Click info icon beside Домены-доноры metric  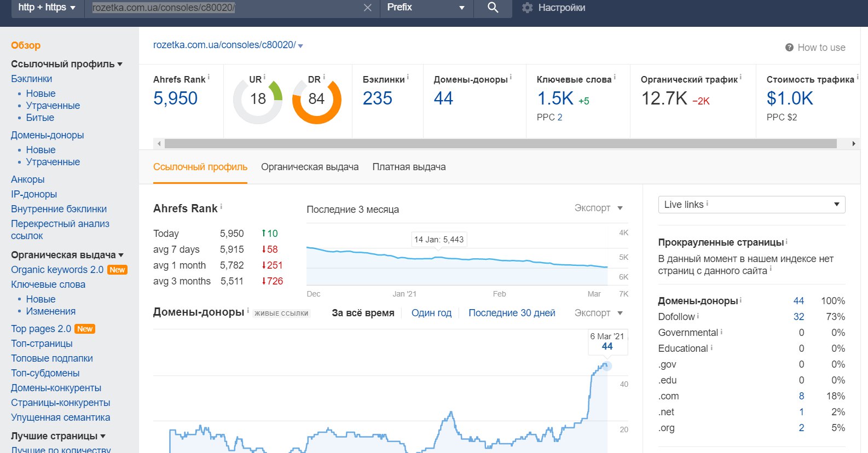click(x=511, y=77)
